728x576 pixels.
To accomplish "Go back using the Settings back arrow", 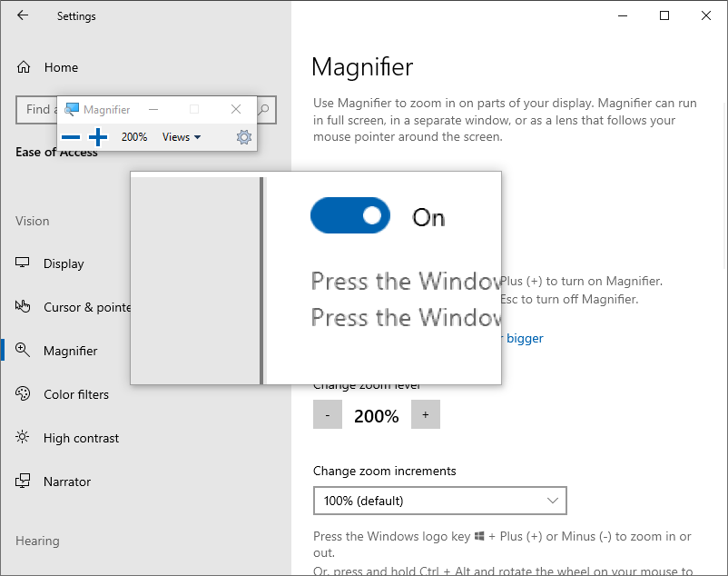I will 23,15.
